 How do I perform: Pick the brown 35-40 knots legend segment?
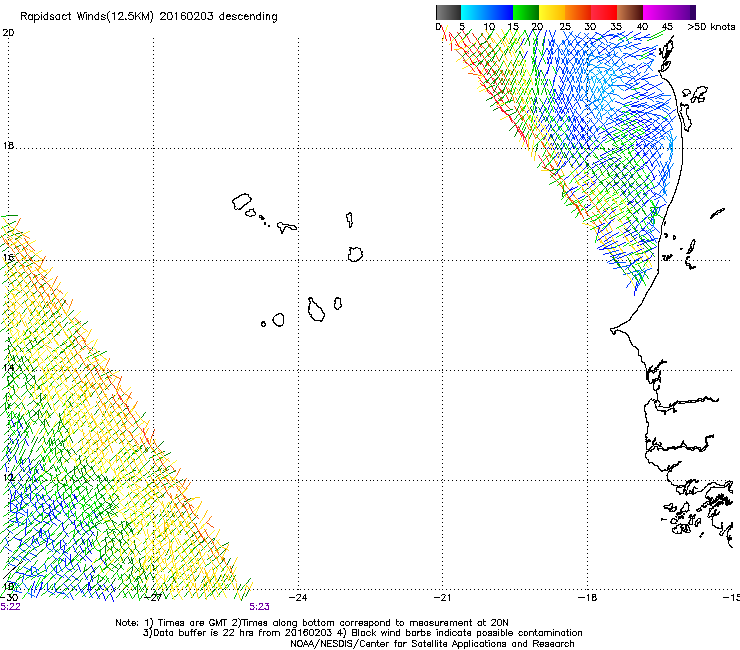click(630, 12)
